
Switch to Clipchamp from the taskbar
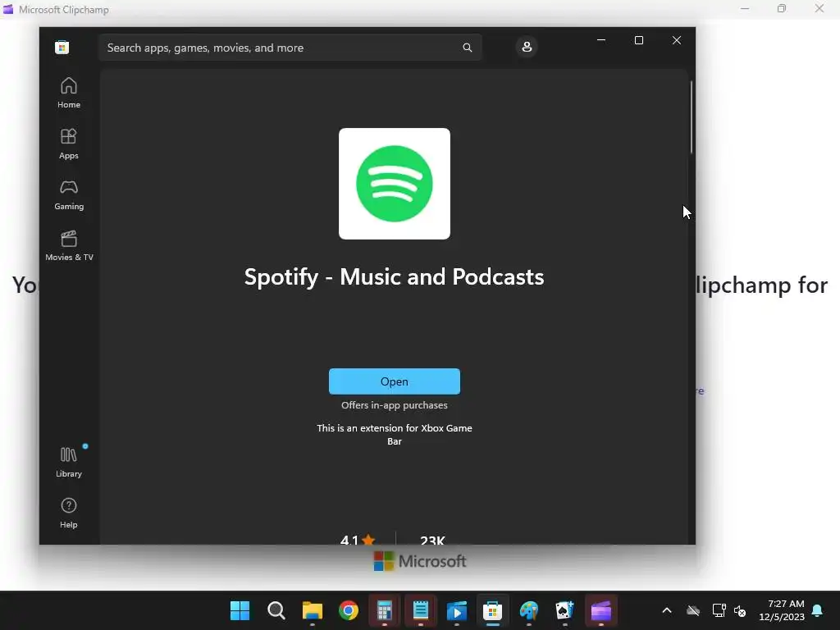click(x=601, y=610)
